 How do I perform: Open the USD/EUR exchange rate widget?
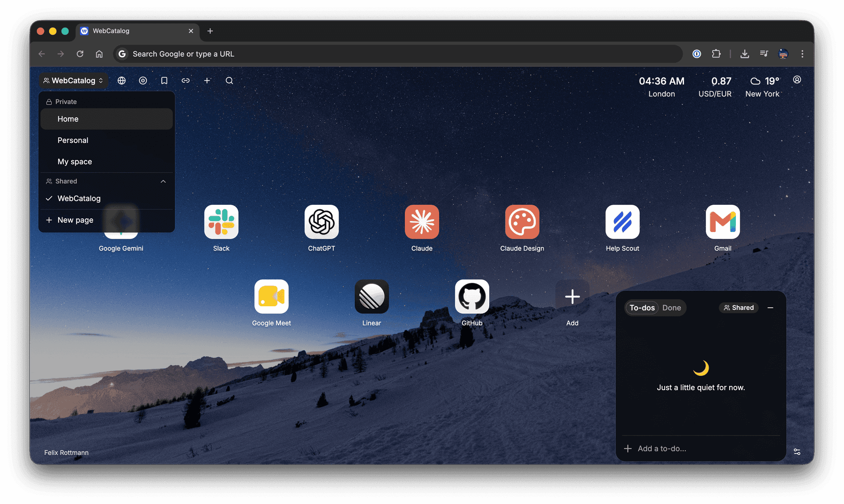click(715, 87)
